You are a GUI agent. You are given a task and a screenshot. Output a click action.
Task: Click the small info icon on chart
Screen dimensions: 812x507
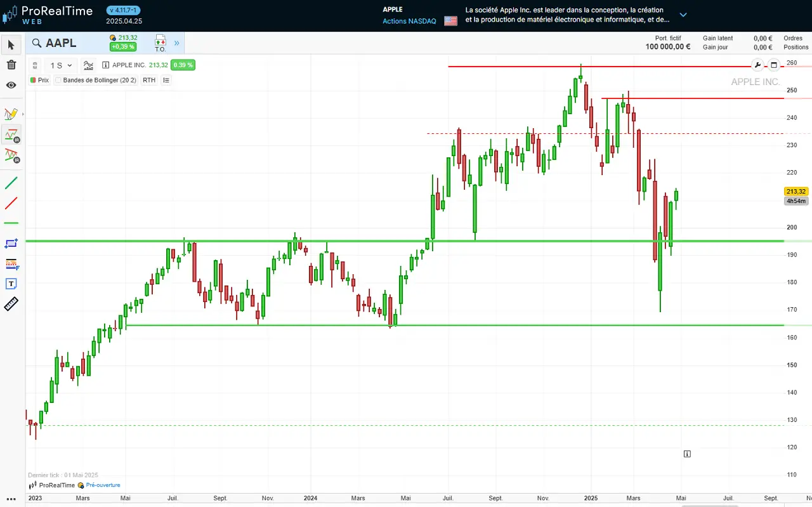coord(687,454)
